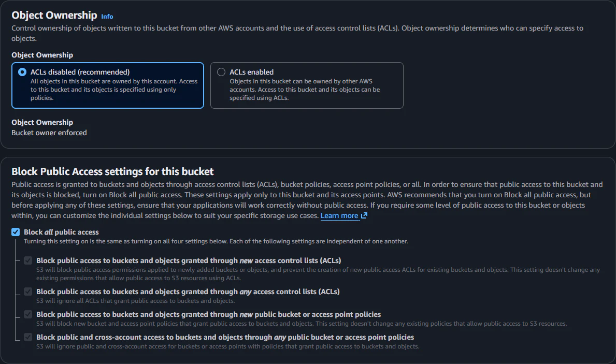Select the ACLs disabled (recommended) radio button
Image resolution: width=616 pixels, height=364 pixels.
coord(22,72)
